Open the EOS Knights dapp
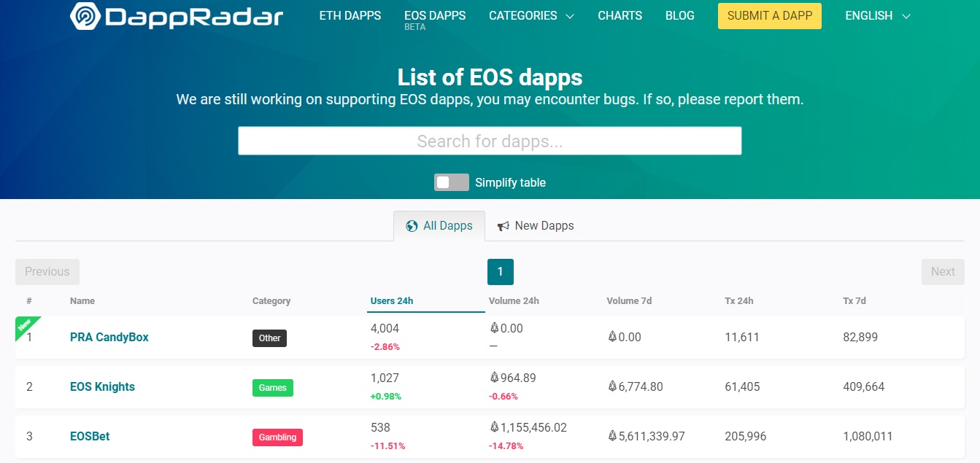Image resolution: width=980 pixels, height=463 pixels. pos(102,386)
